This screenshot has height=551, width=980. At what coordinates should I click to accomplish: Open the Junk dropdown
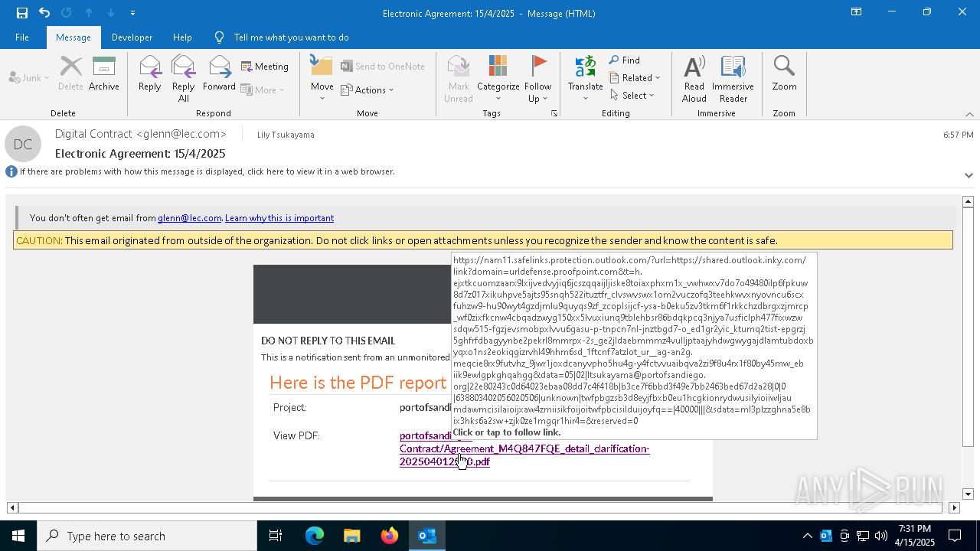[29, 77]
